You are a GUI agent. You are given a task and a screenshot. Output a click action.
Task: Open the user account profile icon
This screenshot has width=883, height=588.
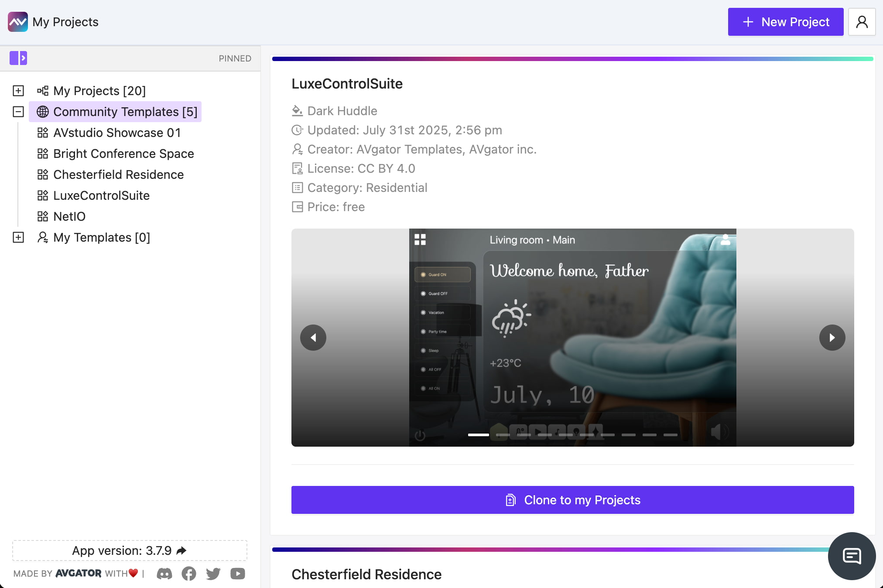(x=862, y=22)
